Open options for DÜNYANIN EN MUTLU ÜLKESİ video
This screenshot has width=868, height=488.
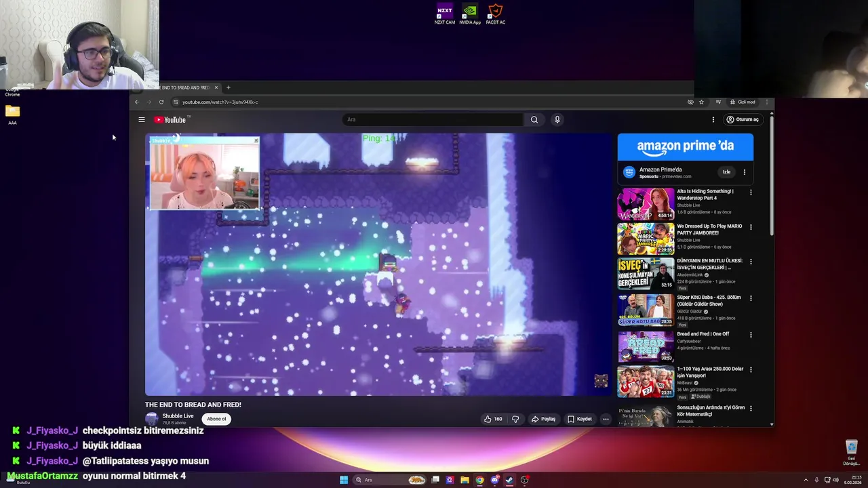click(751, 262)
